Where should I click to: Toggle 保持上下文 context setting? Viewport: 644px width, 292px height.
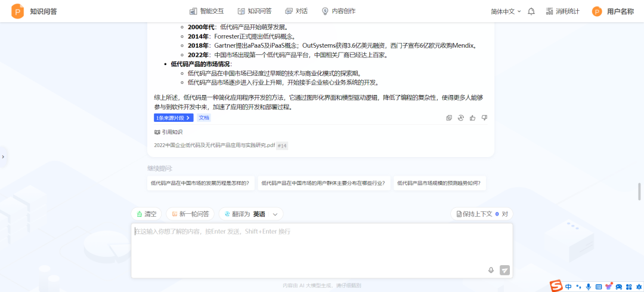tap(482, 214)
